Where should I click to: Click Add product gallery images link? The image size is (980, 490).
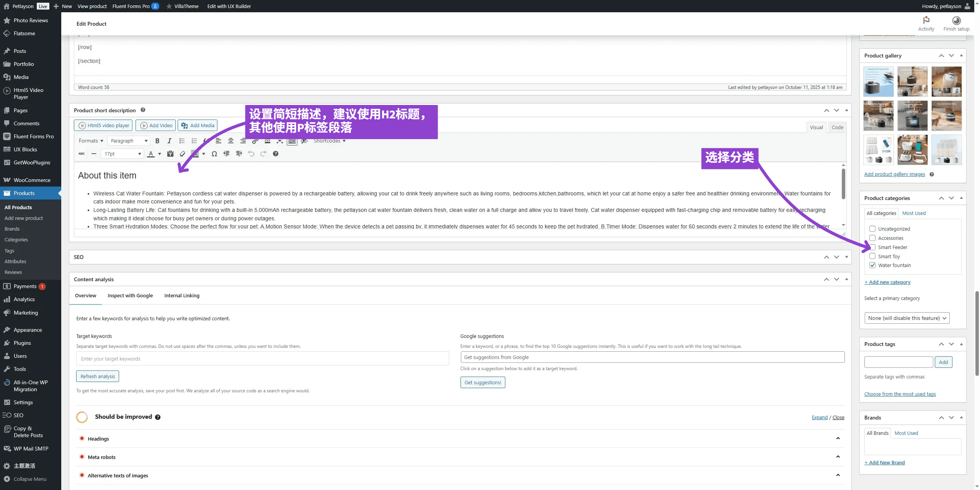894,174
